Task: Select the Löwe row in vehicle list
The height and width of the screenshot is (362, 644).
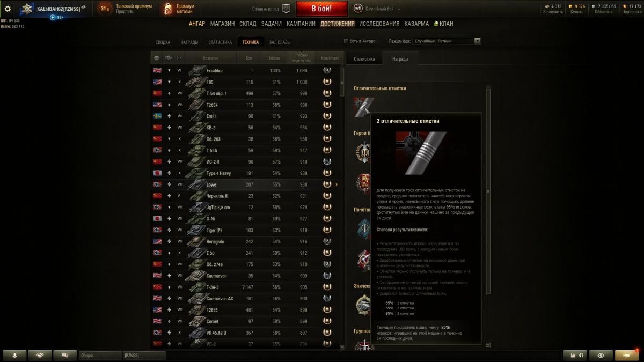Action: pos(247,184)
